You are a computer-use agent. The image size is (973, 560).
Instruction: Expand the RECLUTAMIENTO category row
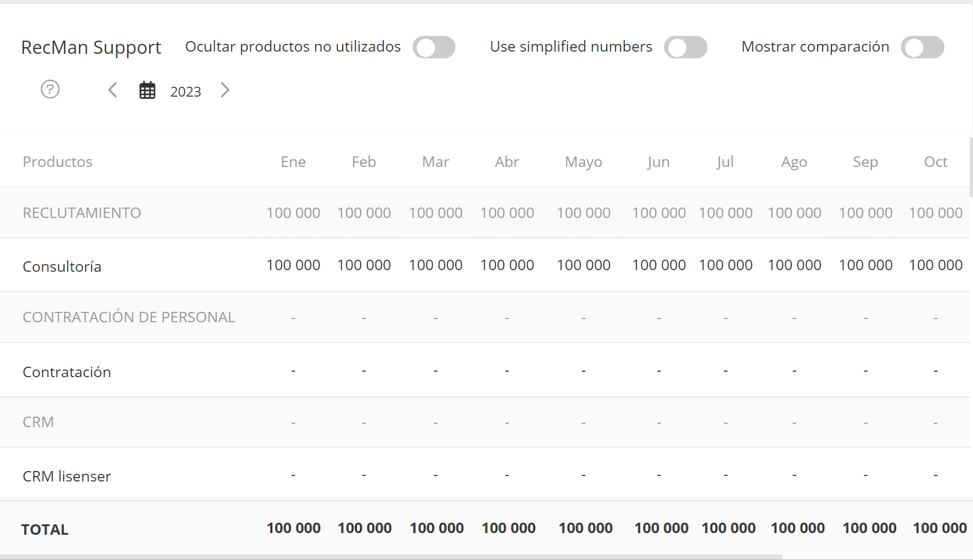(82, 213)
